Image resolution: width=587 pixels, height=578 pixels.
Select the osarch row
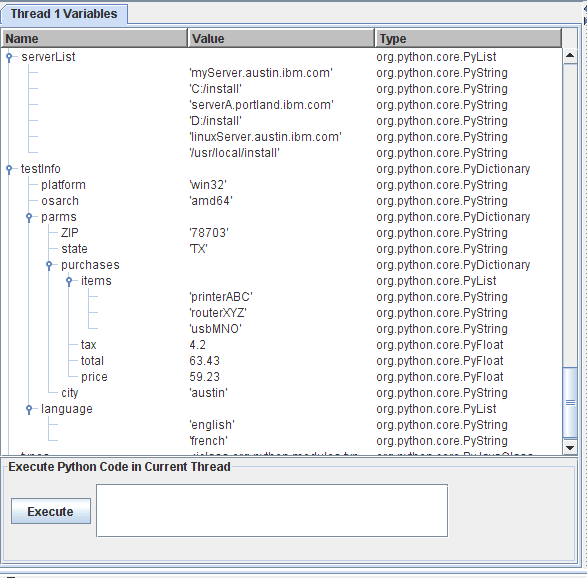(282, 201)
